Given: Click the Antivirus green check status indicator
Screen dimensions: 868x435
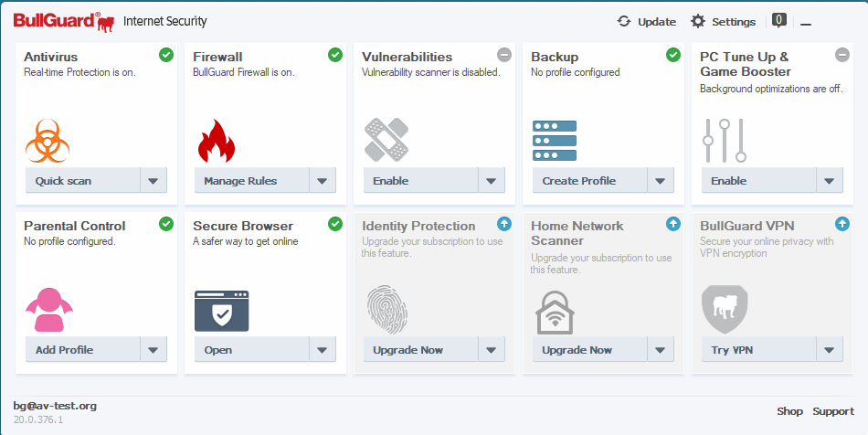Looking at the screenshot, I should click(166, 55).
